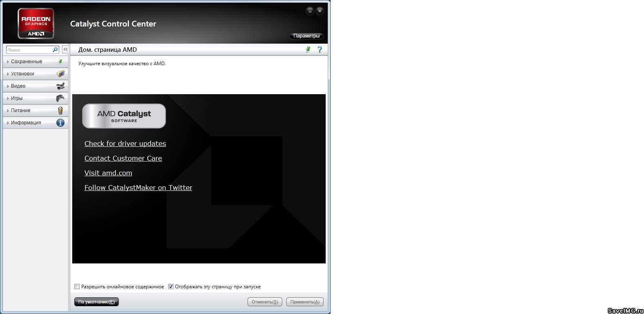
Task: Click the Применить button
Action: 305,302
